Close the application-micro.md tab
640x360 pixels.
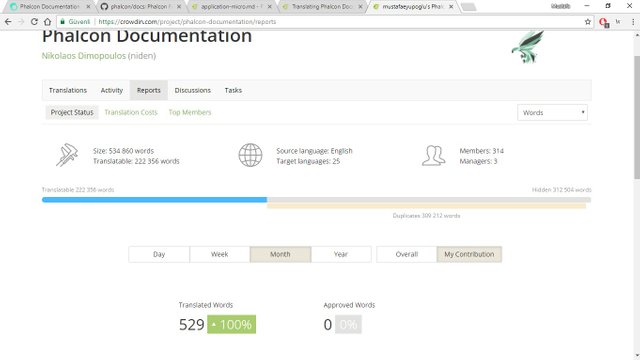tap(269, 7)
